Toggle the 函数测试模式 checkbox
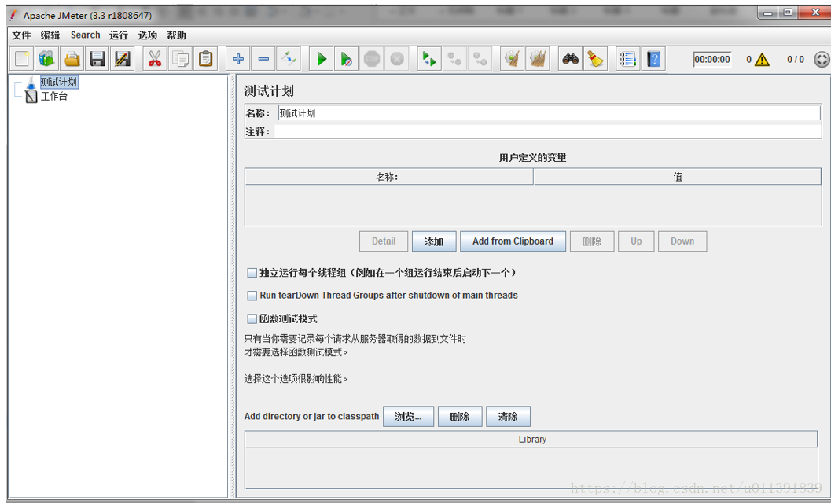Screen dimensions: 831x504 [x=252, y=318]
